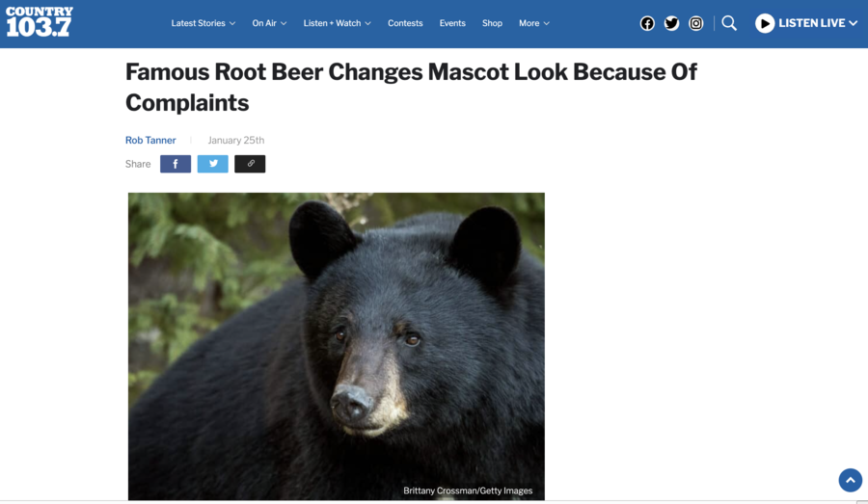Expand the On Air dropdown
868x504 pixels.
(x=269, y=23)
